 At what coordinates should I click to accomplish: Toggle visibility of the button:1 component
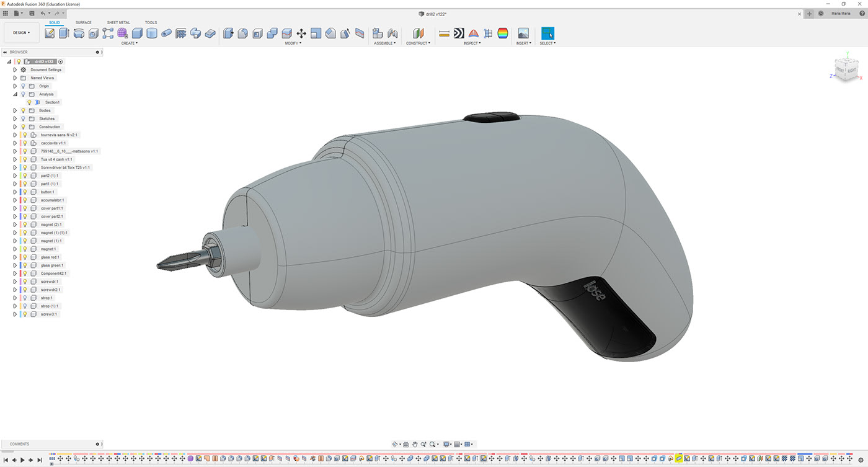tap(25, 192)
